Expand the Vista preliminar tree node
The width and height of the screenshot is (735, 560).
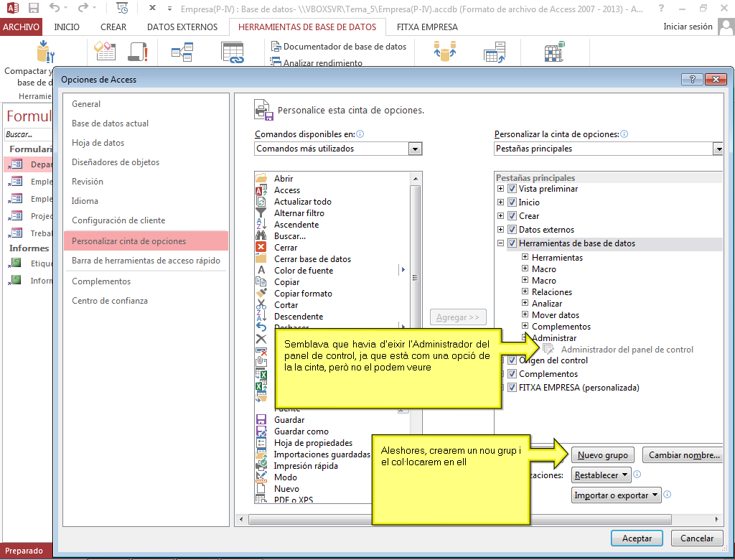tap(500, 189)
